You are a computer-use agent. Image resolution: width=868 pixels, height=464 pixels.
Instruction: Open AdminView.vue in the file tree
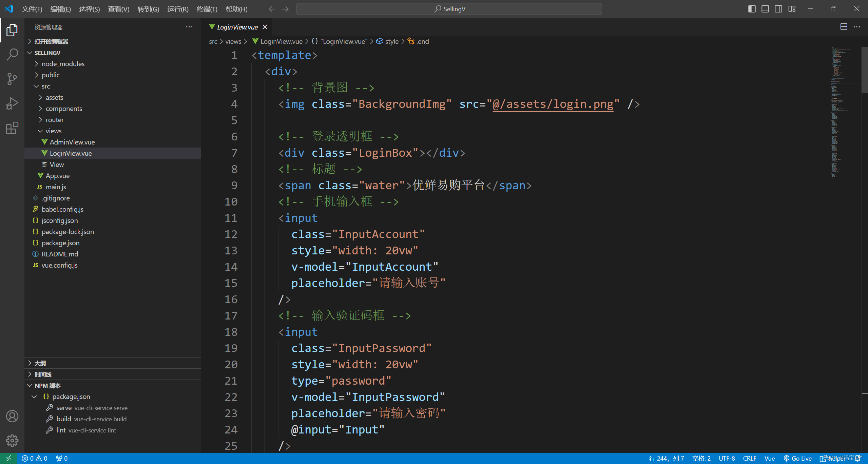(72, 142)
